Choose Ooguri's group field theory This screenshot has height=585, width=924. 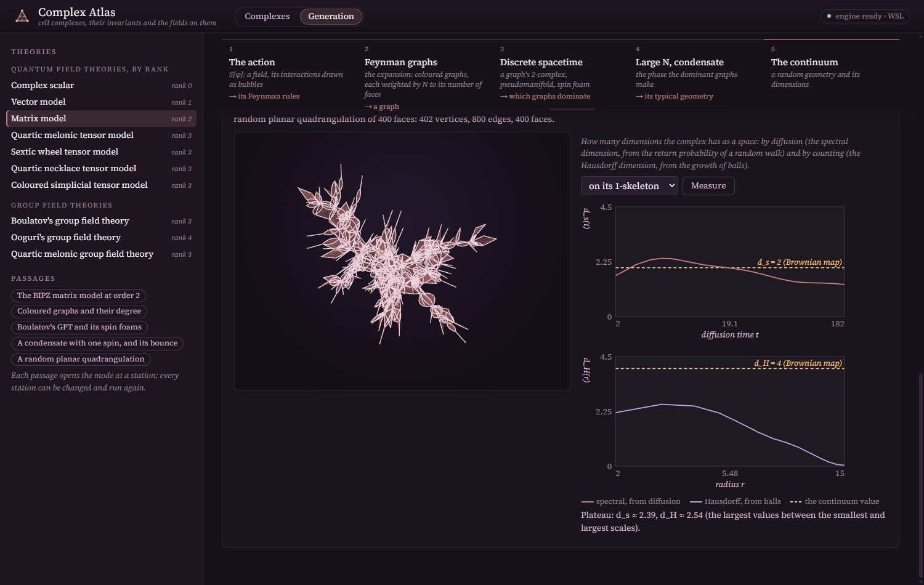pos(101,238)
